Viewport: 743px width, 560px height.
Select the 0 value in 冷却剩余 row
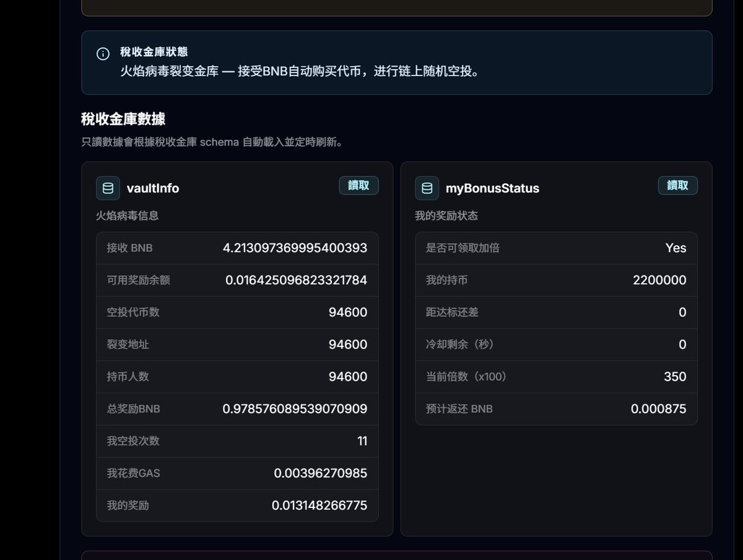click(682, 345)
